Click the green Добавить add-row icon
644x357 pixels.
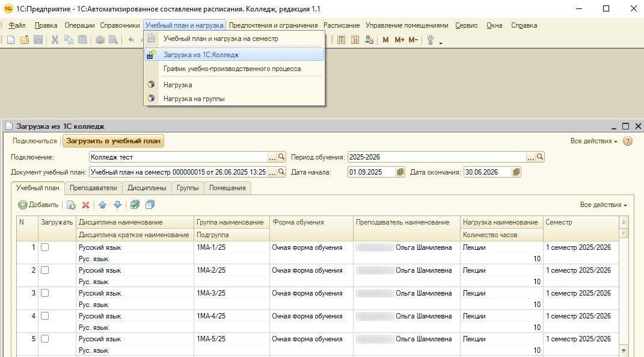pos(23,205)
